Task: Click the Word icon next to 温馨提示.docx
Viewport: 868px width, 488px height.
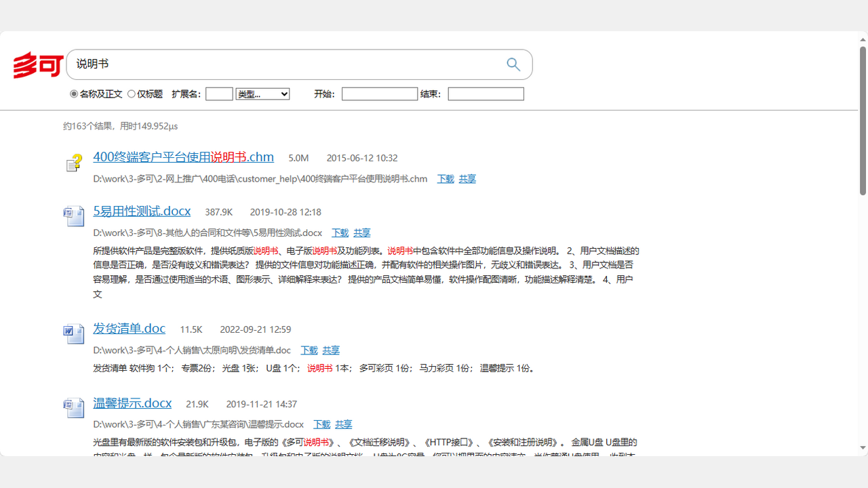Action: point(73,407)
